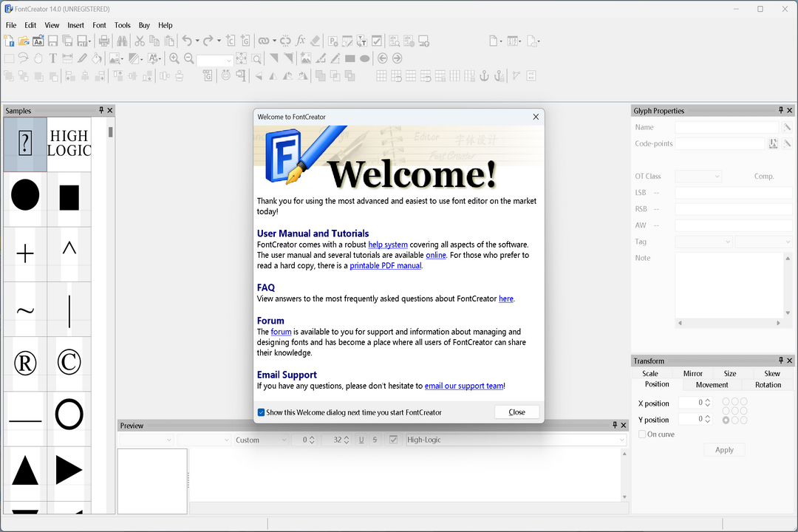Switch to the Rotation tab

[768, 385]
